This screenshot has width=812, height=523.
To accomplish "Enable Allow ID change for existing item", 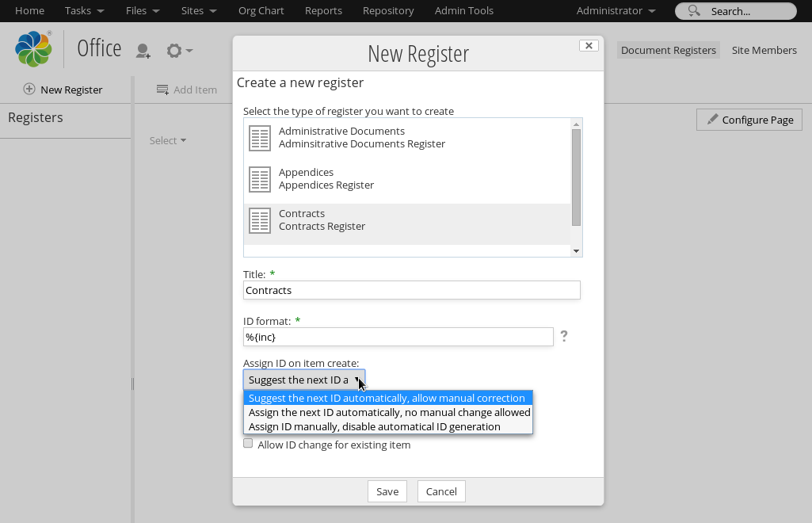I will click(x=248, y=445).
